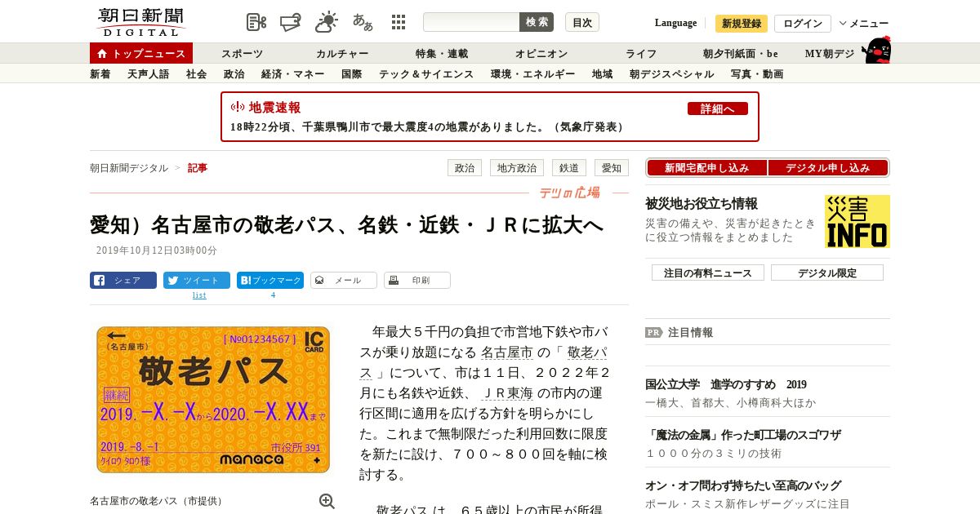The image size is (980, 514).
Task: Open the スポーツ navigation tab
Action: pos(243,54)
